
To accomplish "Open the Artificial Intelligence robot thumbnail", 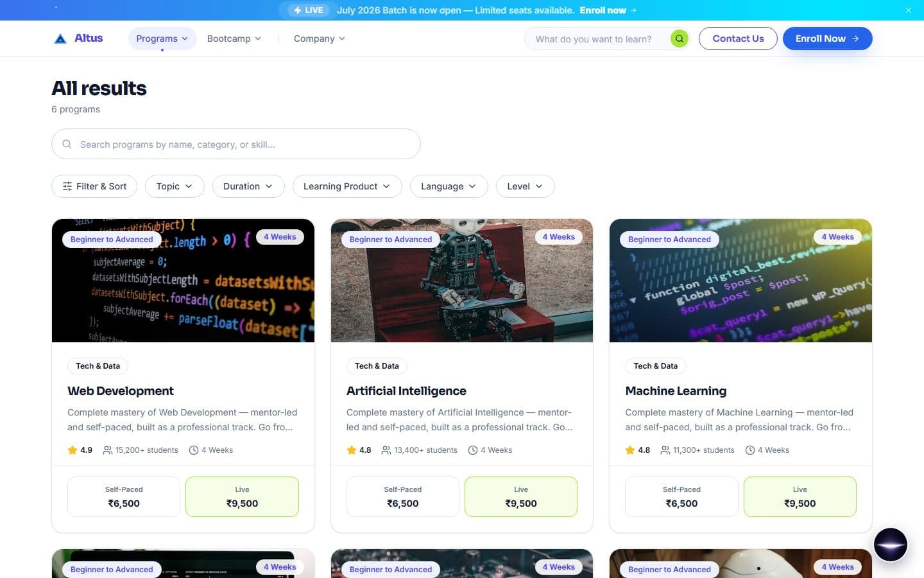I will [x=462, y=281].
